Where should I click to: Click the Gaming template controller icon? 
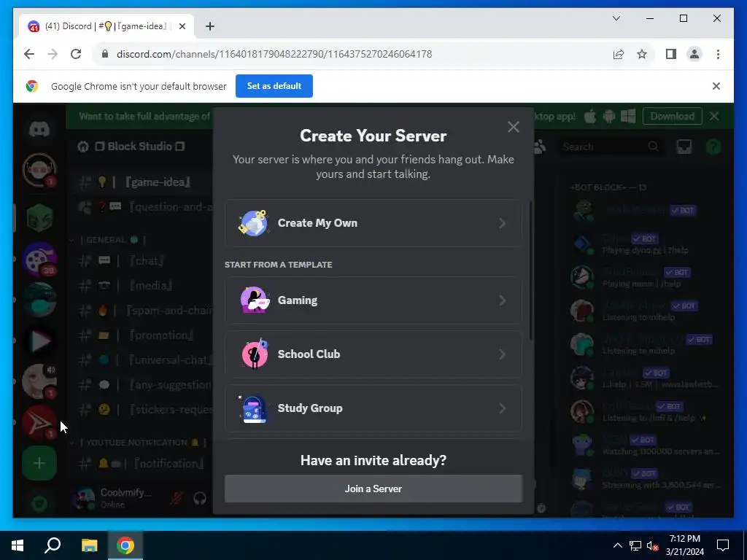pos(255,300)
